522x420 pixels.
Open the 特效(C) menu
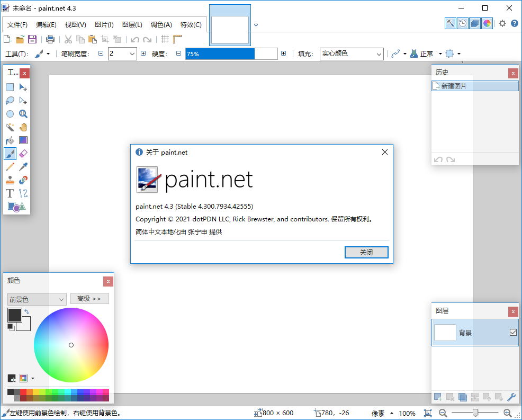[x=191, y=25]
